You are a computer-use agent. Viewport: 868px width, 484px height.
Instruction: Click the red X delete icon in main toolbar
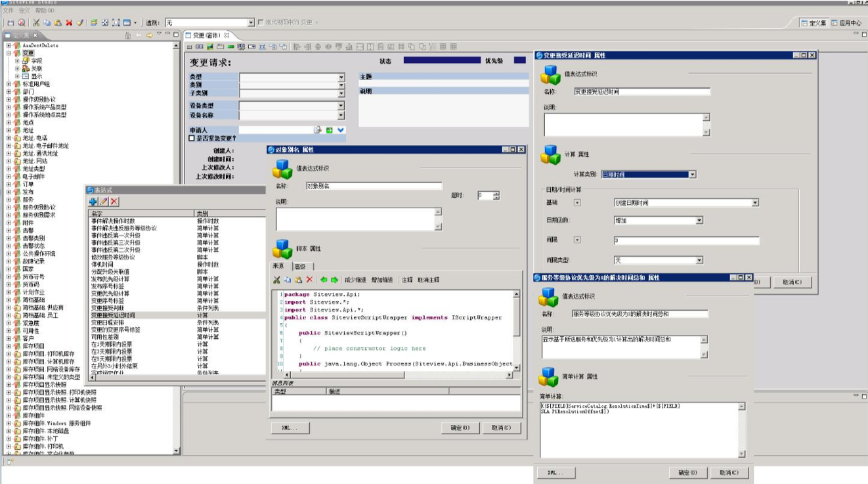(x=69, y=23)
